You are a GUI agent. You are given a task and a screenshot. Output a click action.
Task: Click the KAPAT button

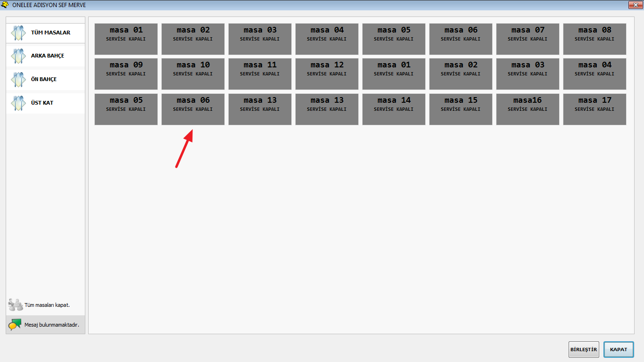point(619,350)
